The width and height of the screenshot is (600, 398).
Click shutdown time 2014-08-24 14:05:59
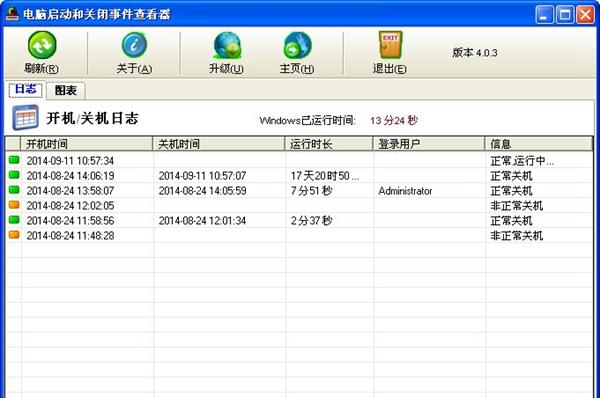click(202, 191)
